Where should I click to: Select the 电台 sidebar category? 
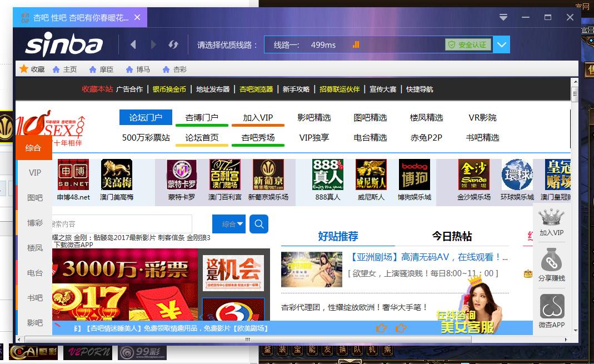coord(35,273)
